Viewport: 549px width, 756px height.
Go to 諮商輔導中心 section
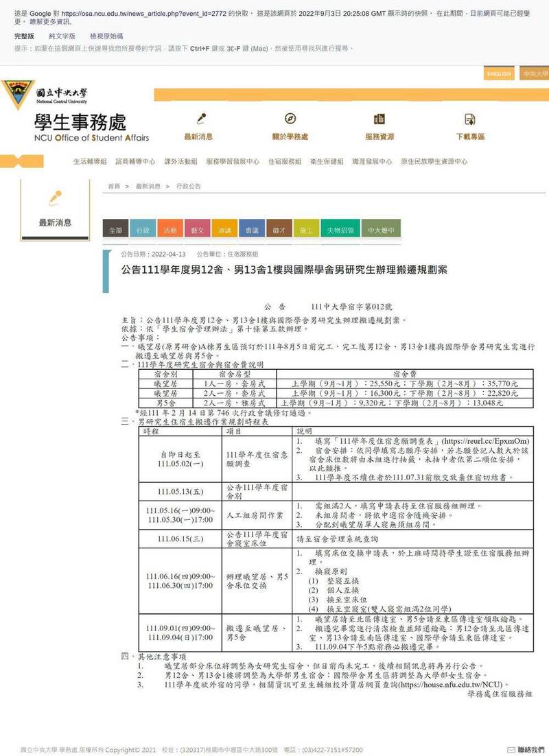click(x=135, y=161)
